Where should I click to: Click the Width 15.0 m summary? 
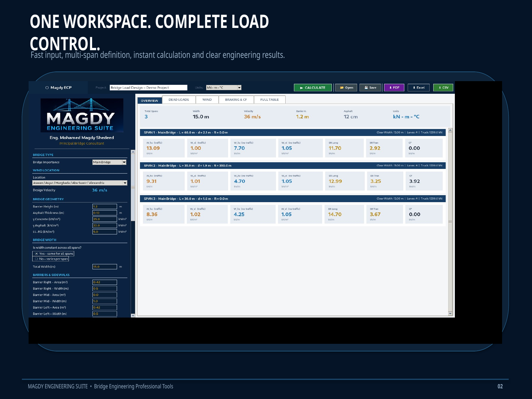pyautogui.click(x=201, y=117)
